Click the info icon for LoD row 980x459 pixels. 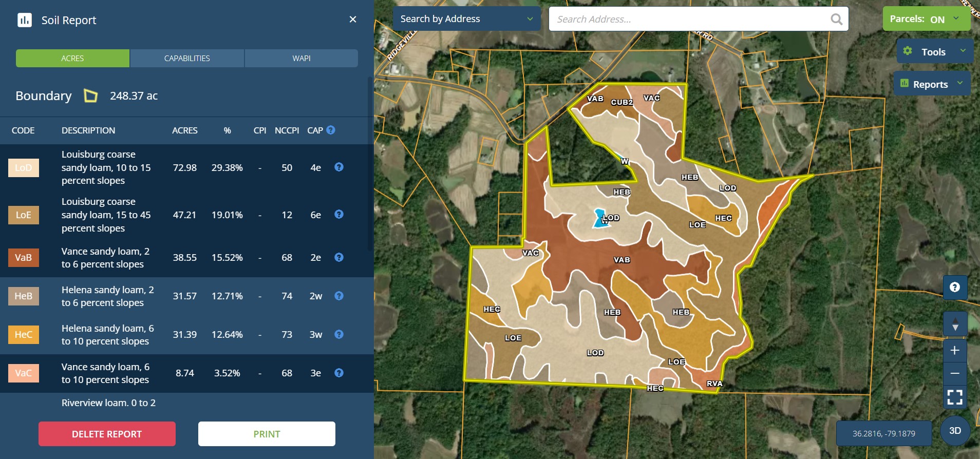pyautogui.click(x=339, y=167)
